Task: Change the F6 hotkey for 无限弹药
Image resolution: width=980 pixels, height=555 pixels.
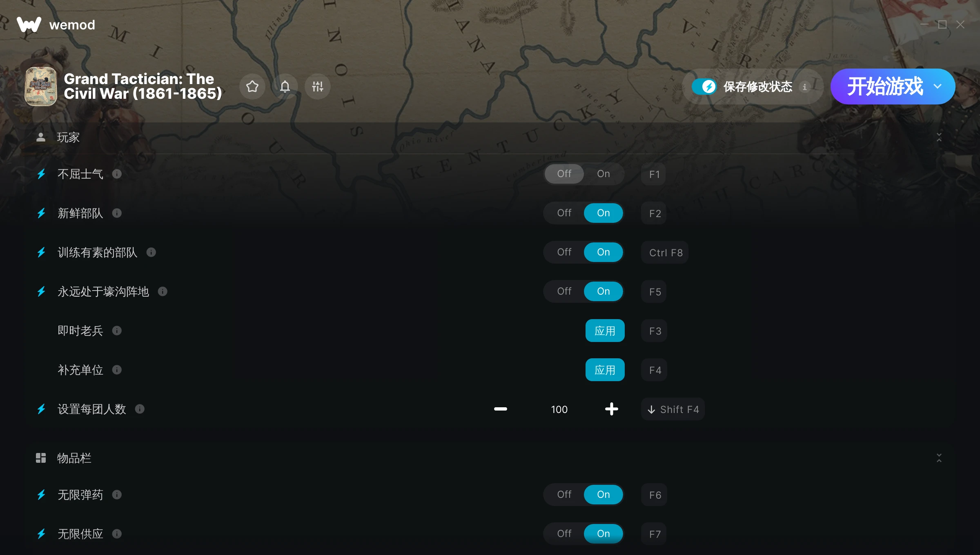Action: click(655, 495)
